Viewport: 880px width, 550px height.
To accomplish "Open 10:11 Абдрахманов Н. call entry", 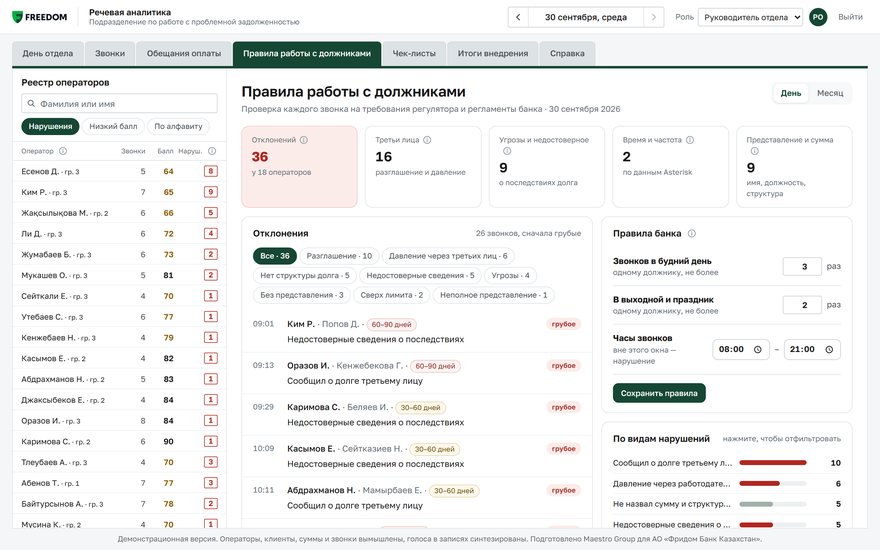I will coord(417,498).
